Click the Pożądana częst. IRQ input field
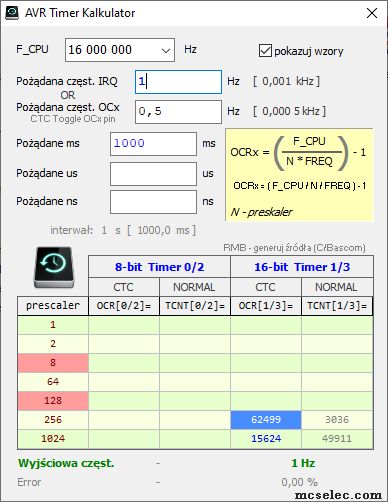The height and width of the screenshot is (502, 388). [178, 82]
